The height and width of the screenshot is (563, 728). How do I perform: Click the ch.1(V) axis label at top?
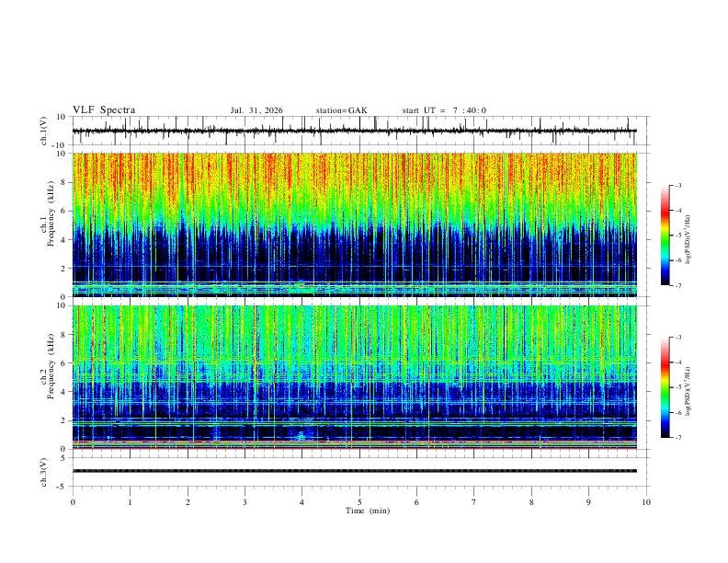coord(43,131)
